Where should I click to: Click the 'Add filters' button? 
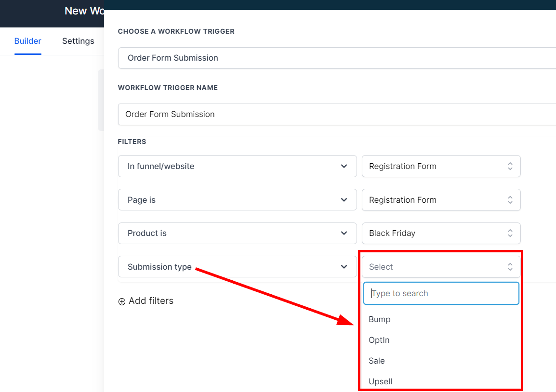(146, 301)
